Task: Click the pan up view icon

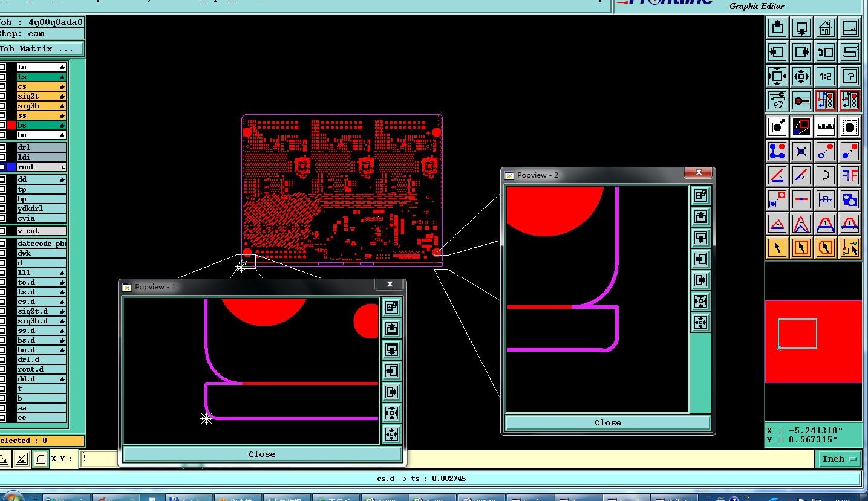Action: [777, 28]
